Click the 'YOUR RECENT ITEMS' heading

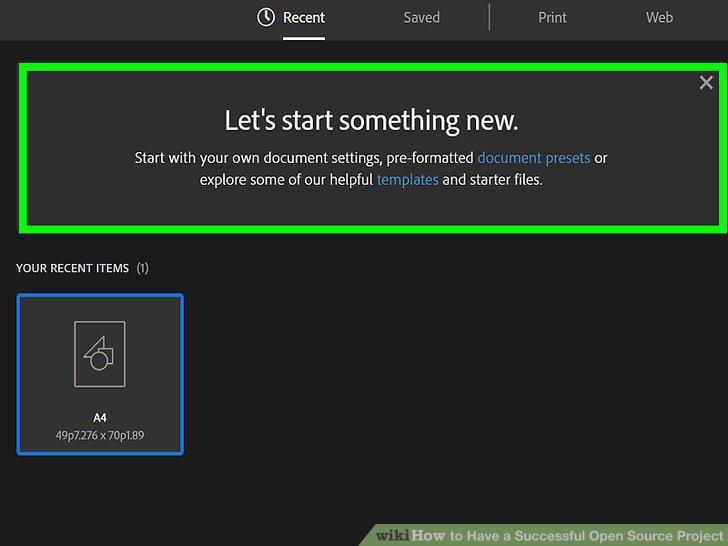tap(72, 268)
